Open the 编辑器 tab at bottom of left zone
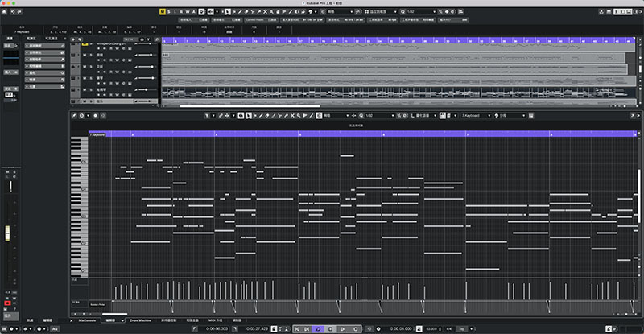644x334 pixels. (48, 320)
